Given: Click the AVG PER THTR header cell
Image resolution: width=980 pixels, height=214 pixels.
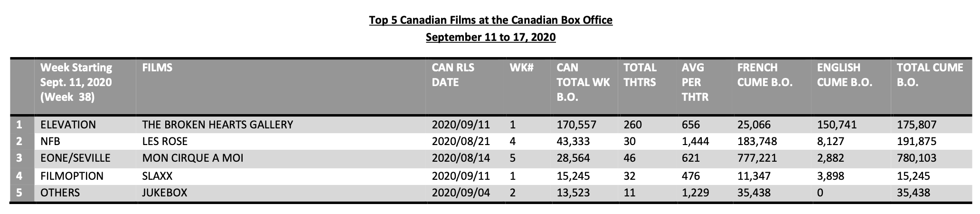Looking at the screenshot, I should 695,83.
